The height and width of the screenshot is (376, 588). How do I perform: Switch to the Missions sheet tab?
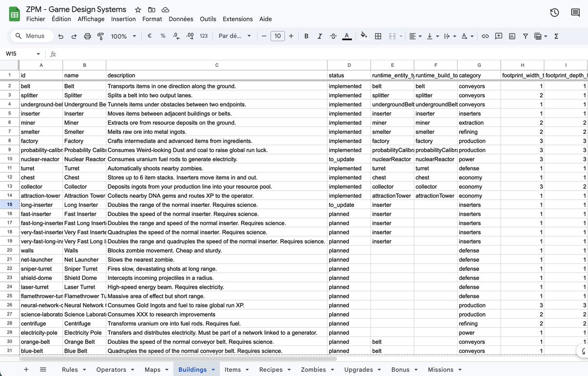pos(441,370)
